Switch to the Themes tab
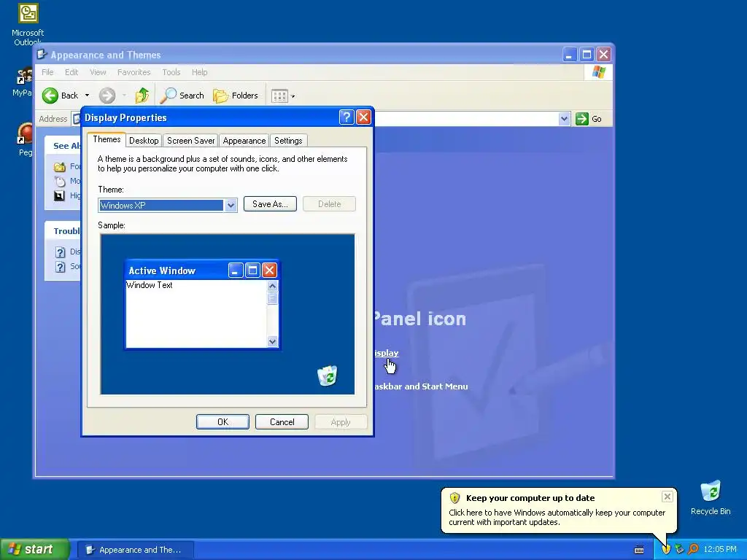The width and height of the screenshot is (747, 560). pyautogui.click(x=107, y=139)
